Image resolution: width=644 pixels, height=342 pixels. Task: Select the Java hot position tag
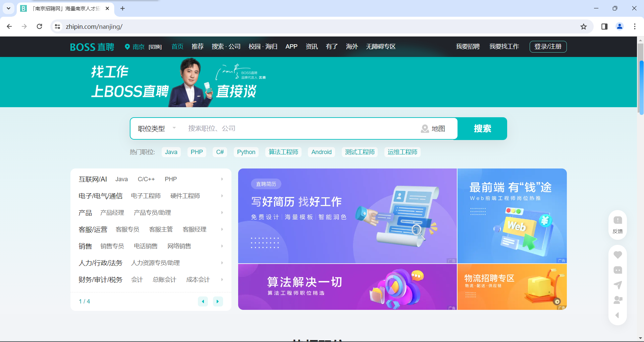pos(171,152)
